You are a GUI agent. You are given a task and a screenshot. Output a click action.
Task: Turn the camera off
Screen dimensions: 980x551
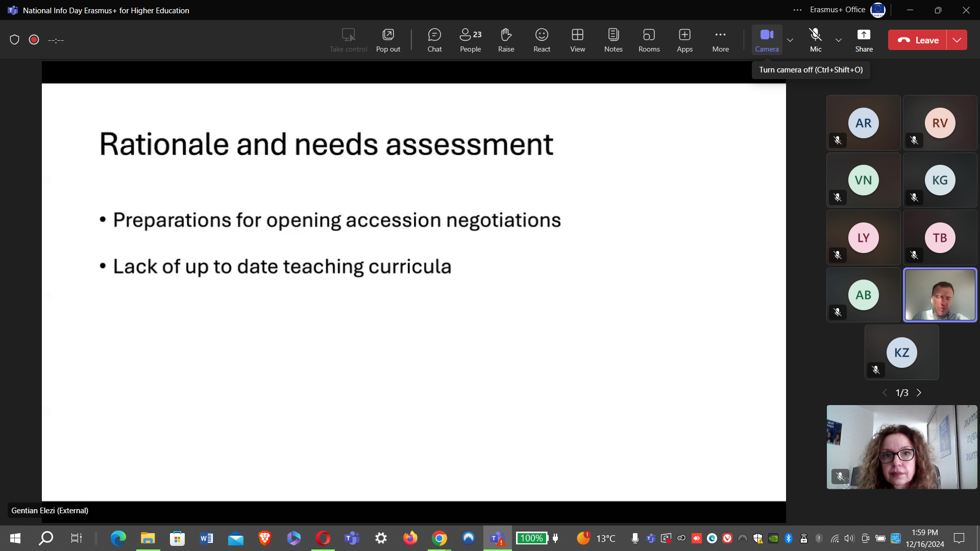tap(767, 40)
